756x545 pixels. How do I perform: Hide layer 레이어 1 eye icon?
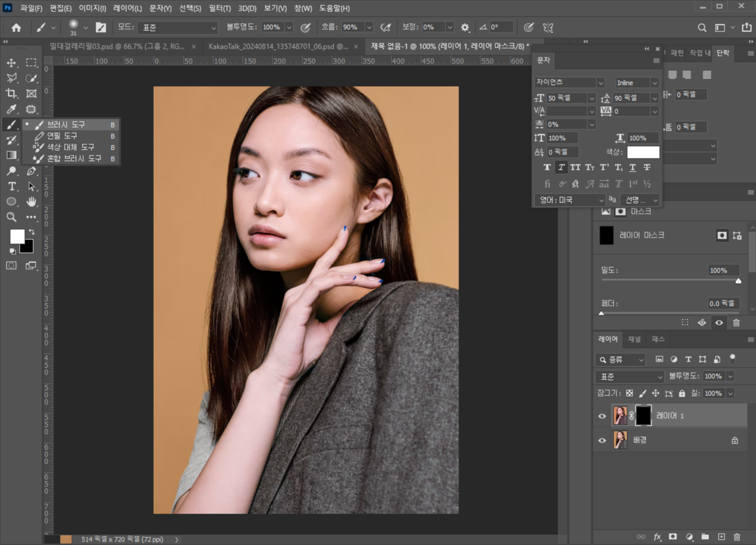(602, 416)
